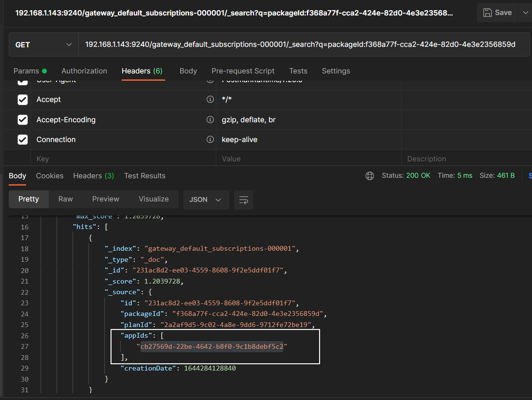Click the info icon beside Accept-Encoding
This screenshot has height=400, width=532.
click(210, 120)
